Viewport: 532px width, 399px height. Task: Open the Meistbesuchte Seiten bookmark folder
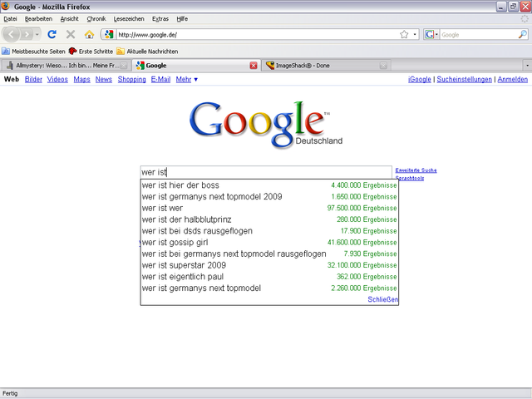click(33, 52)
